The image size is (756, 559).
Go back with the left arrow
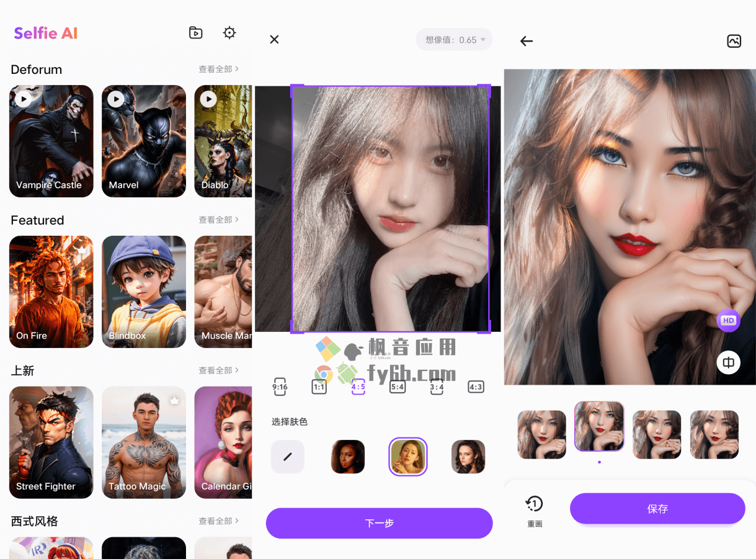527,41
